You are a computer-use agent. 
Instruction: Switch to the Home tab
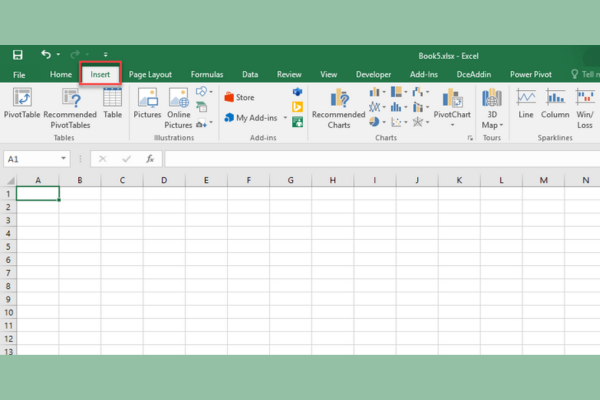tap(60, 74)
